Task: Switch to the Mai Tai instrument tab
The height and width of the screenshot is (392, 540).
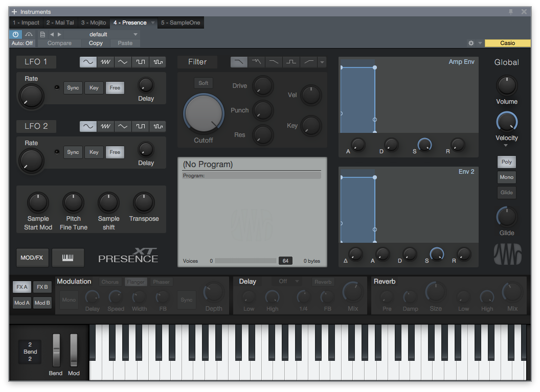Action: tap(60, 23)
